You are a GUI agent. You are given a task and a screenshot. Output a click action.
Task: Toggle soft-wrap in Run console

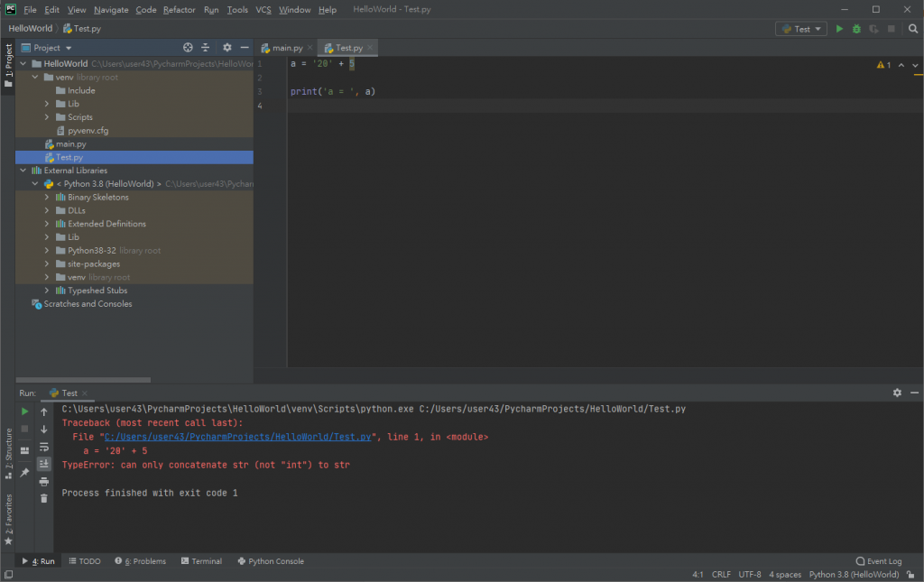(43, 447)
